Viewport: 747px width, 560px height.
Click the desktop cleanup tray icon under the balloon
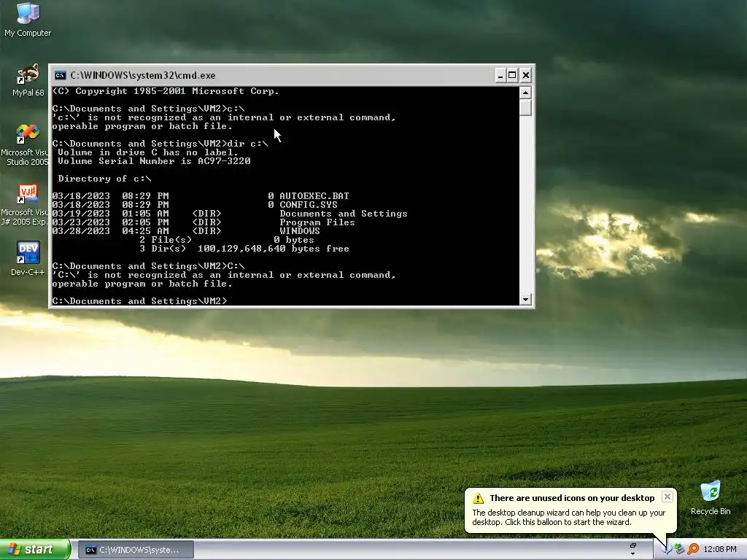pos(666,549)
